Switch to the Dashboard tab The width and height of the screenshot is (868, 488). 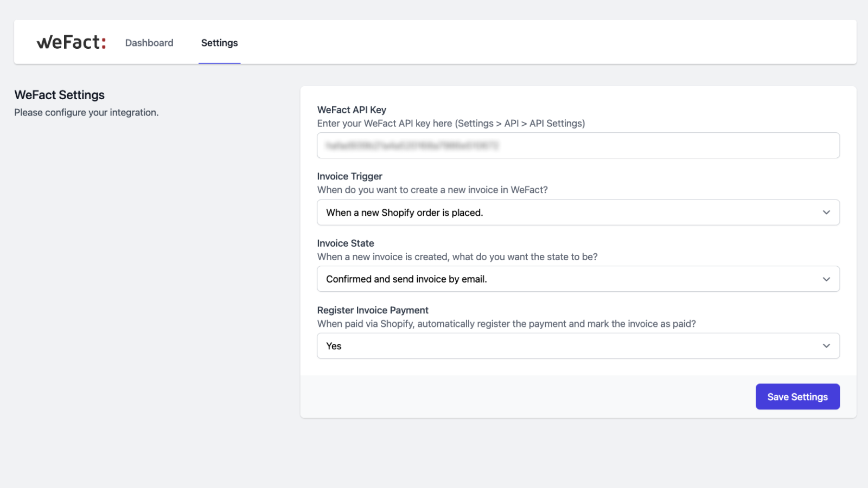click(149, 42)
